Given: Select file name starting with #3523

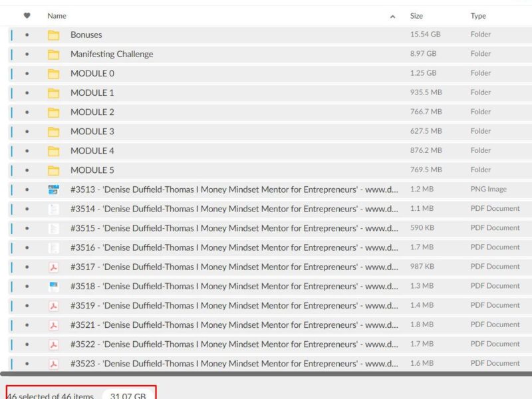Looking at the screenshot, I should 234,363.
